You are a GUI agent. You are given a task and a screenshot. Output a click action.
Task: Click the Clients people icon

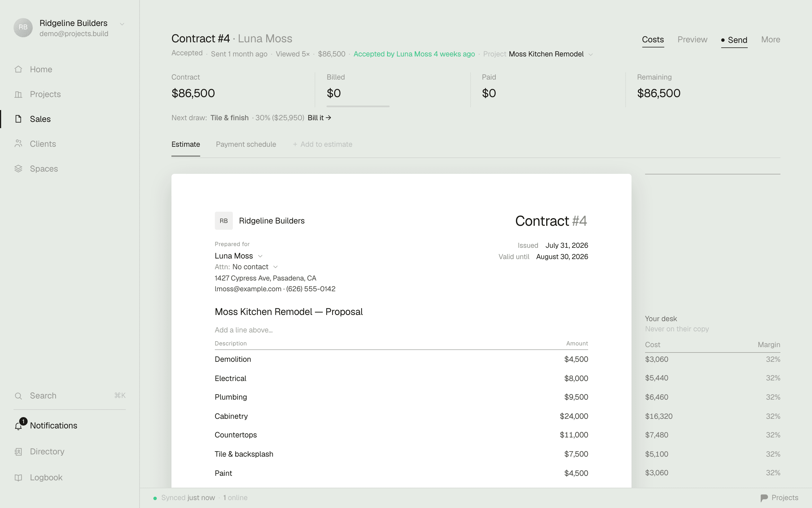[18, 144]
